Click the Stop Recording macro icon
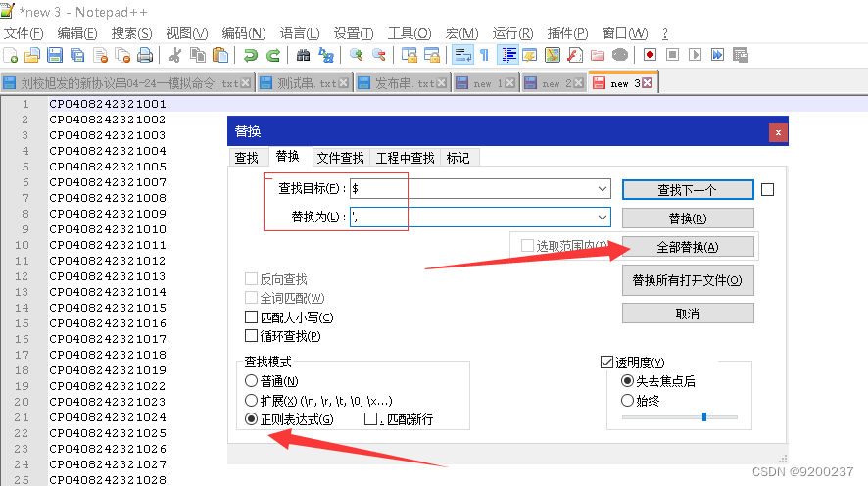Image resolution: width=868 pixels, height=486 pixels. coord(673,55)
